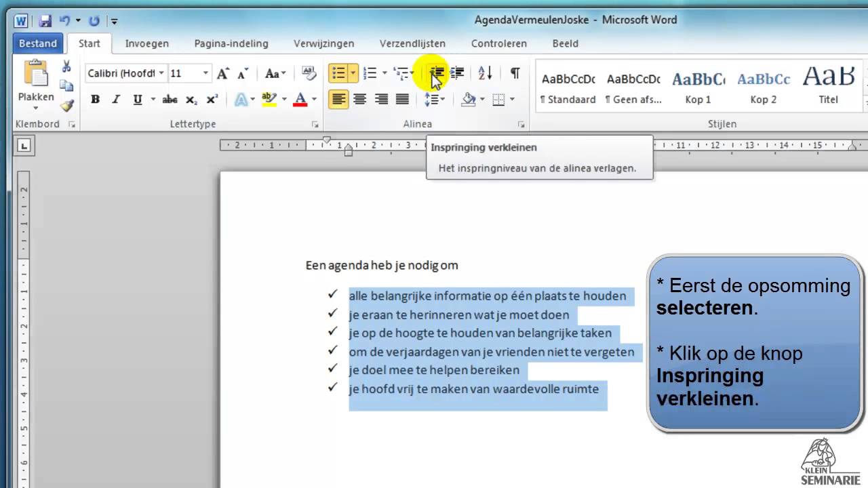
Task: Click the Subscript icon
Action: coord(191,100)
